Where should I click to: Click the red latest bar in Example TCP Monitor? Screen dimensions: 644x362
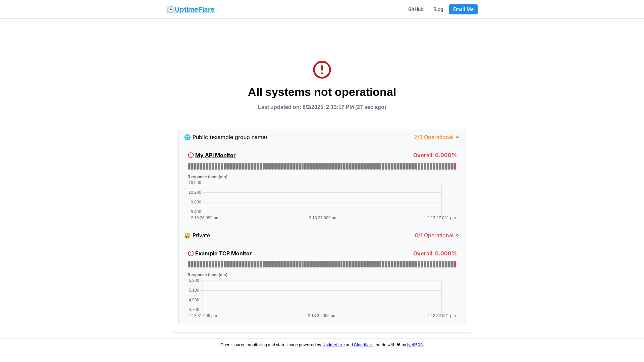click(x=455, y=264)
